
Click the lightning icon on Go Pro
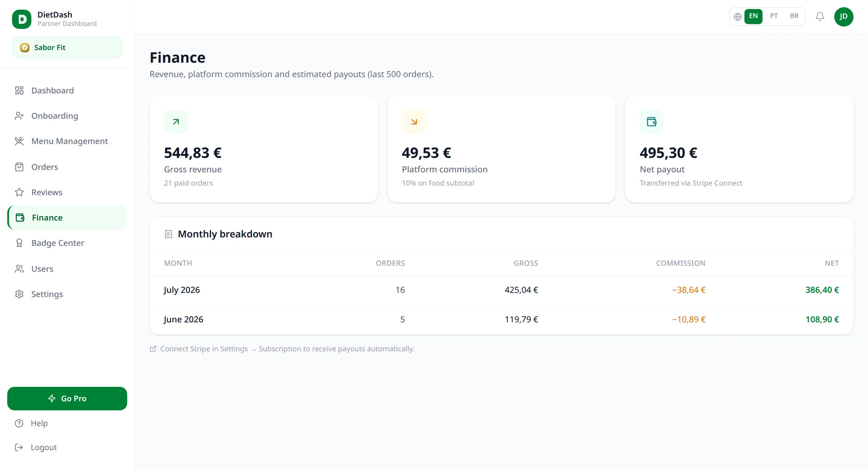(52, 398)
